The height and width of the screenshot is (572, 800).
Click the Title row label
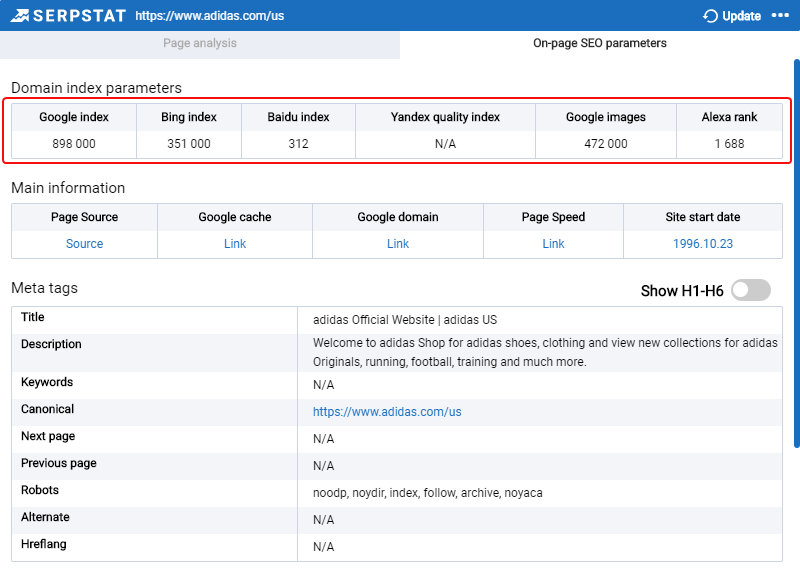33,317
